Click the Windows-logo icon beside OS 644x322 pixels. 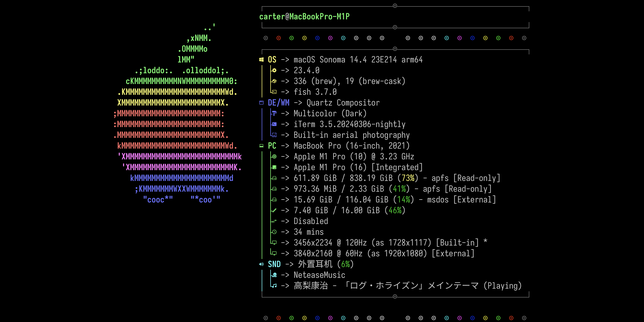[261, 59]
